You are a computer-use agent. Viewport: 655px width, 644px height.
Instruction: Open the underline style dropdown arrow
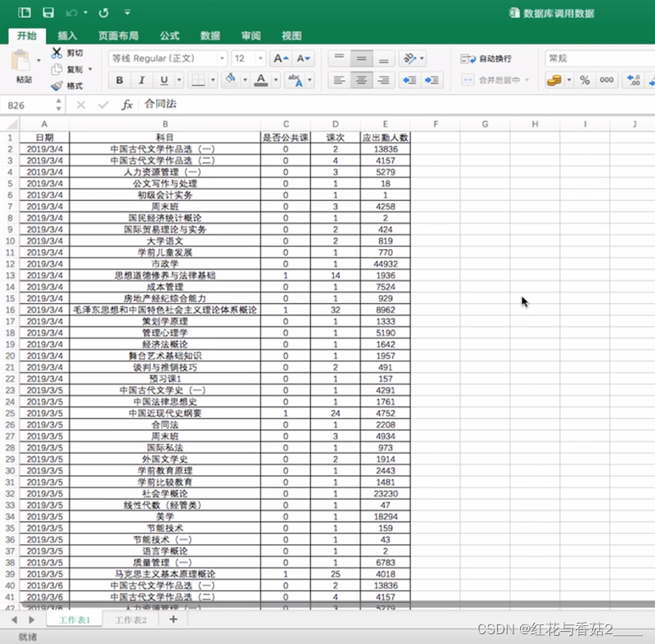pos(179,79)
